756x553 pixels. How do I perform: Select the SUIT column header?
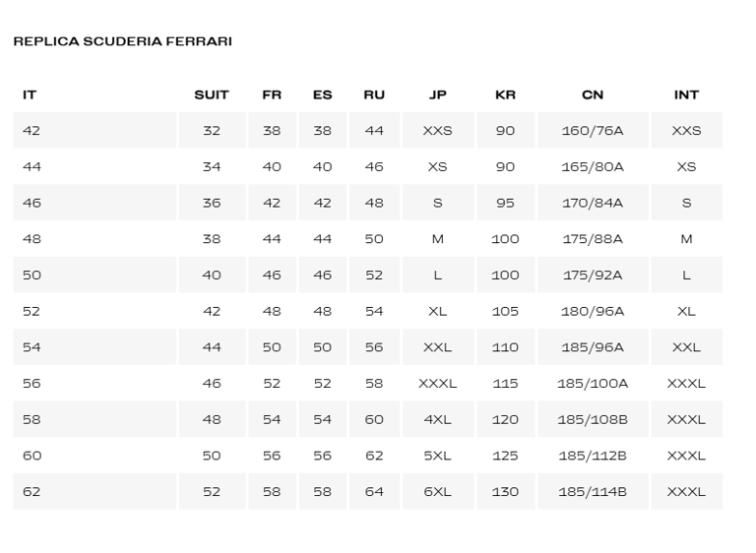(211, 94)
